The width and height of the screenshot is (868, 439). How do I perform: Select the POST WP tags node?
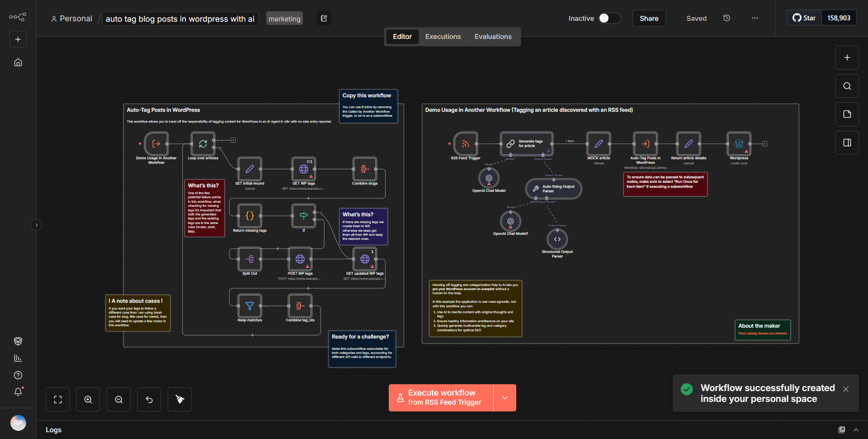(x=300, y=259)
